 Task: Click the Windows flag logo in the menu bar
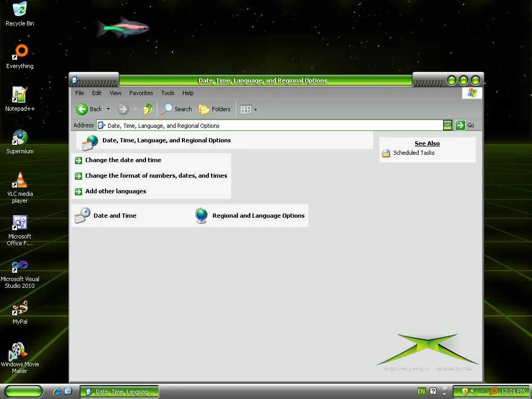472,93
